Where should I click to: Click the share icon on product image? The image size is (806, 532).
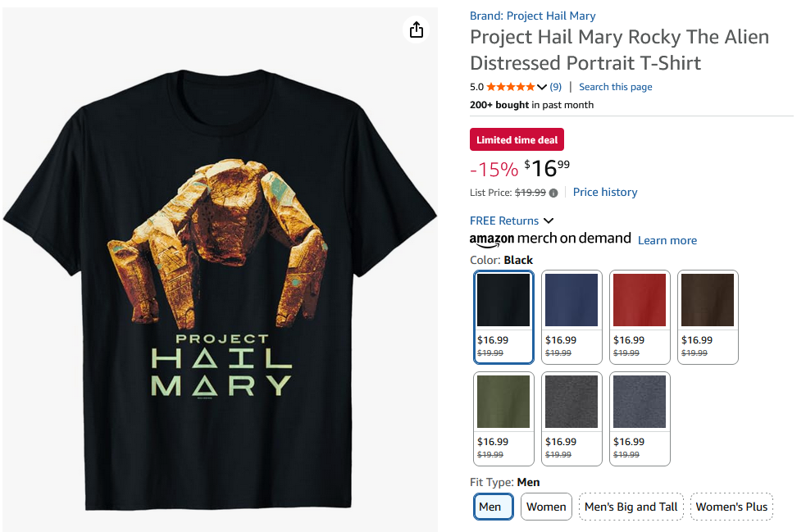pos(417,30)
